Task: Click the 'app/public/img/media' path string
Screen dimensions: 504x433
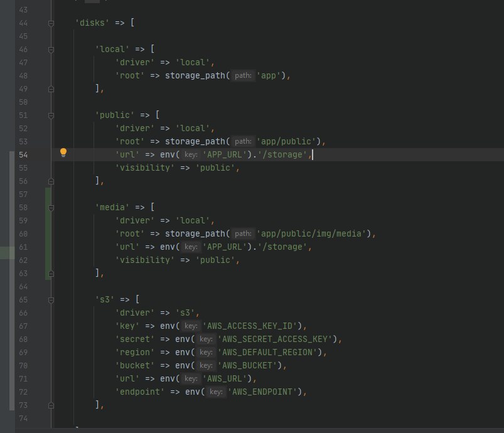Action: coord(311,233)
